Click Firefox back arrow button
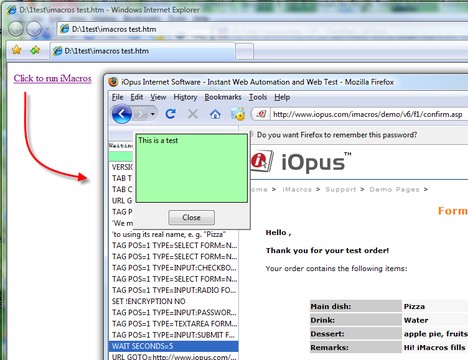 click(121, 114)
